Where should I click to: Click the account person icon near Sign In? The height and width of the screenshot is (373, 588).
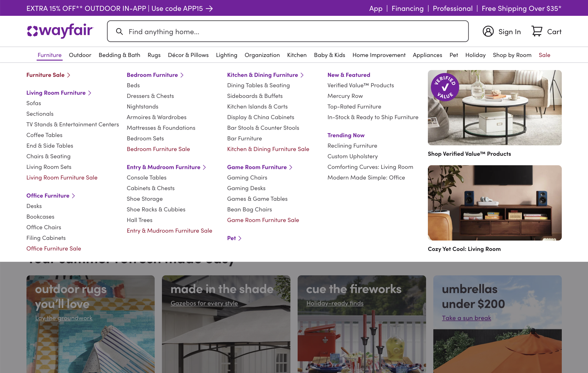pos(488,31)
